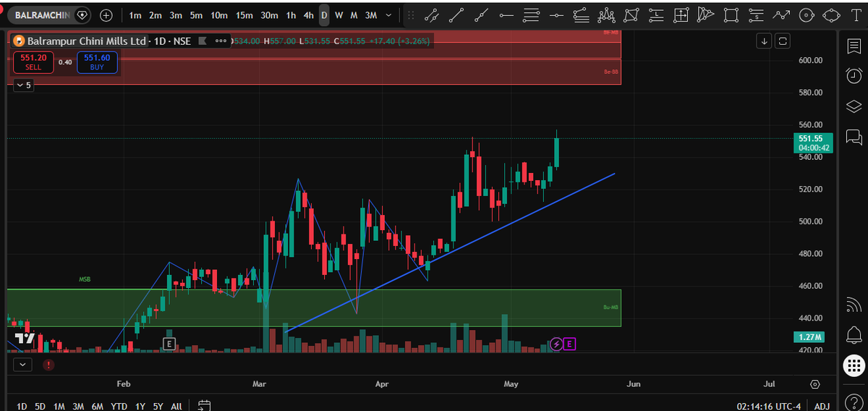Click the gray E earnings marker in February
868x411 pixels.
coord(169,344)
